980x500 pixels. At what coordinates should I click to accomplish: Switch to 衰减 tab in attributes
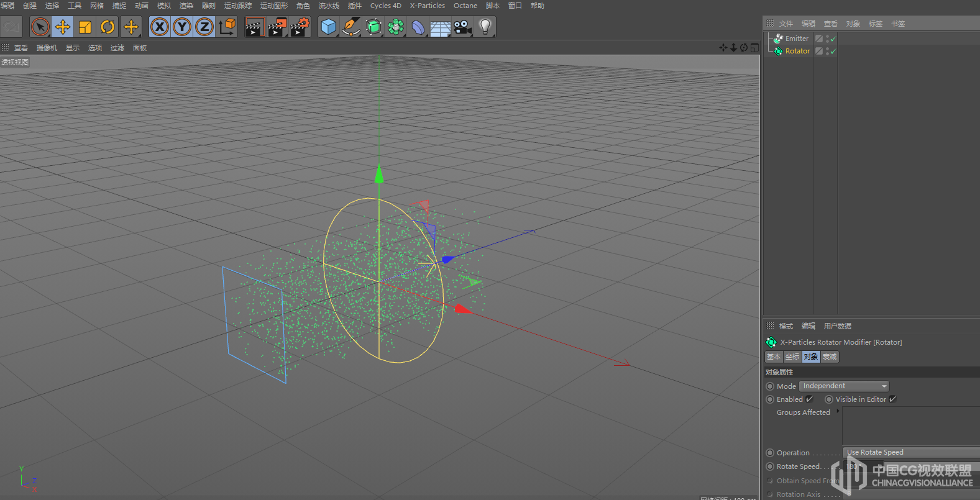point(830,357)
